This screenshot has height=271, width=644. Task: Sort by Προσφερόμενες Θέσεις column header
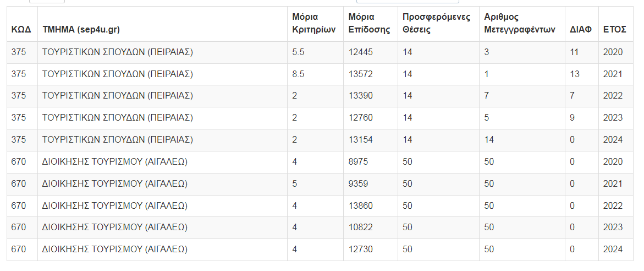point(436,23)
